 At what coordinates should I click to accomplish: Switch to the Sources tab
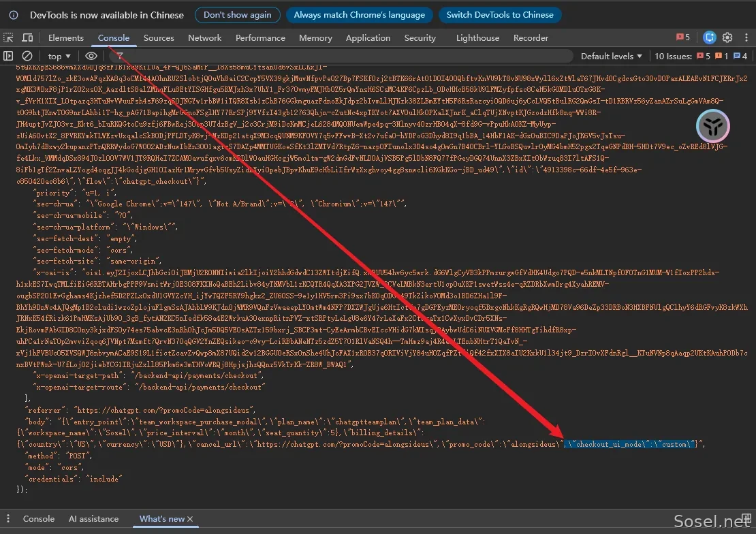pos(159,37)
